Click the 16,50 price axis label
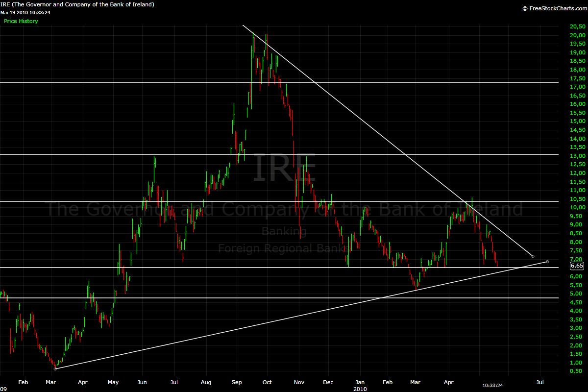Screen dimensions: 588x392 577,96
